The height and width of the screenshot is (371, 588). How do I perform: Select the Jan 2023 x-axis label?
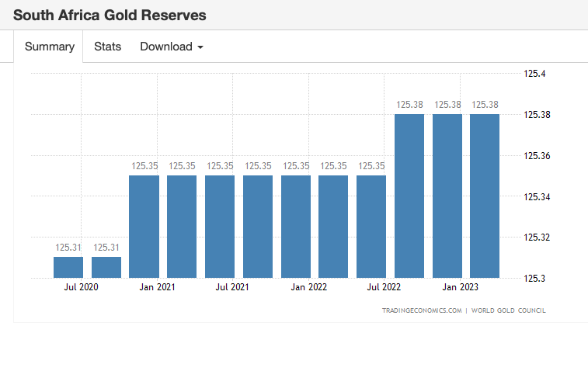pyautogui.click(x=461, y=288)
